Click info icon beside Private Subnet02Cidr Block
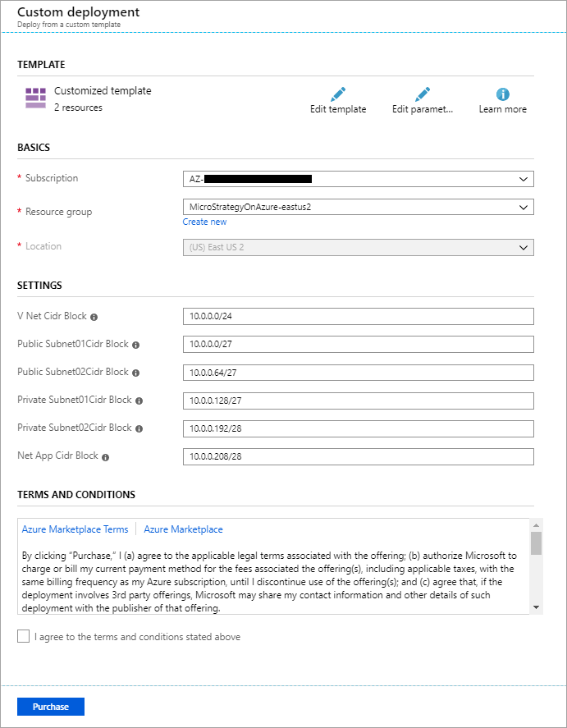 pos(139,428)
